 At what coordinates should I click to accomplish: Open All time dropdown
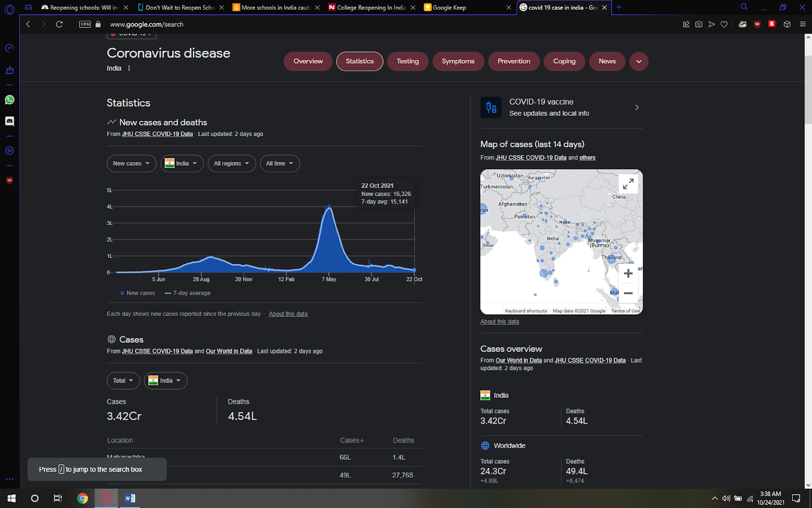280,164
